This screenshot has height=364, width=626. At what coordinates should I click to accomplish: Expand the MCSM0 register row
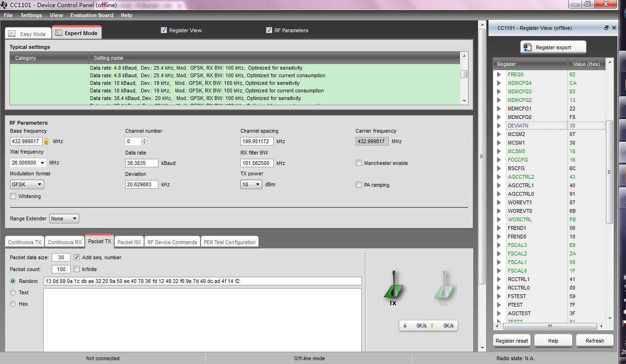pyautogui.click(x=499, y=151)
